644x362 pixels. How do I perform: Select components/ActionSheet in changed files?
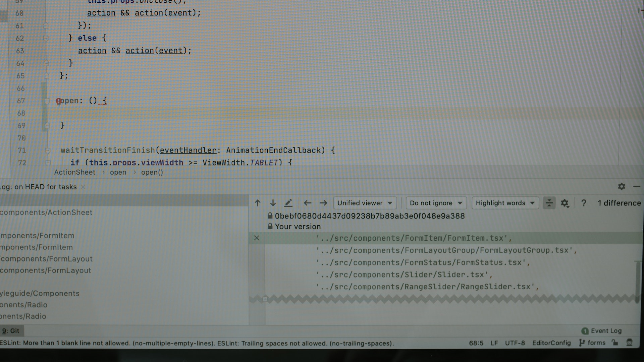click(46, 213)
